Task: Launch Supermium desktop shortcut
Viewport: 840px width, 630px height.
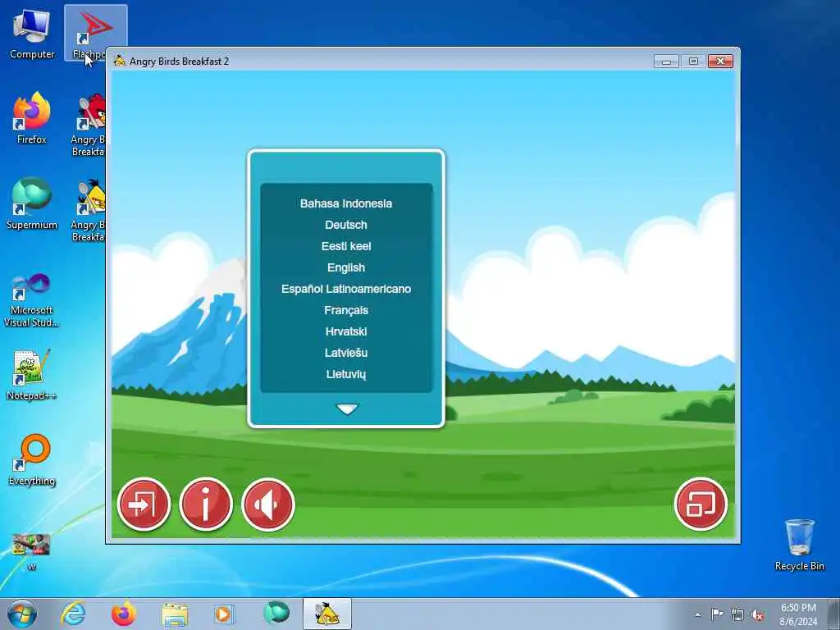Action: [x=32, y=204]
